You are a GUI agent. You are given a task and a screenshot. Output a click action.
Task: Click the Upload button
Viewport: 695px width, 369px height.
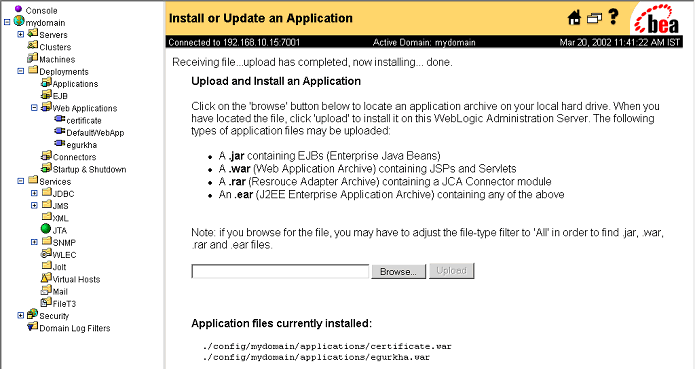451,271
